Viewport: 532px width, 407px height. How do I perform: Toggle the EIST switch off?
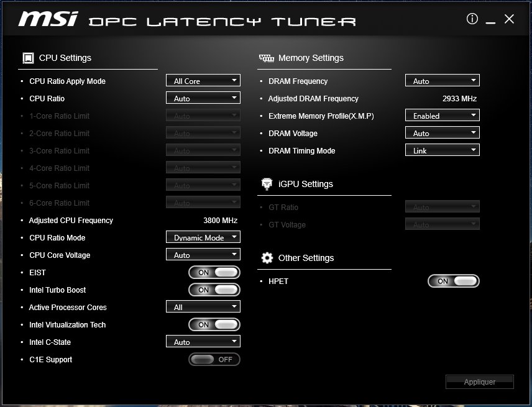(x=214, y=273)
